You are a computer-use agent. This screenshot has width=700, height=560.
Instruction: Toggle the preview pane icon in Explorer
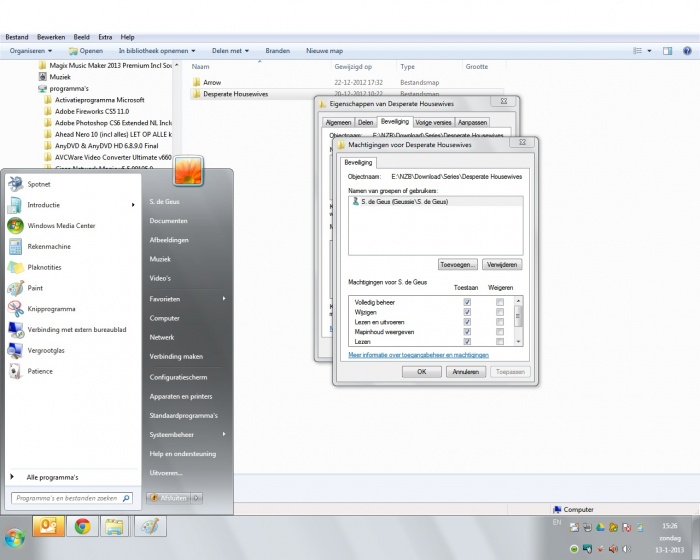(667, 51)
